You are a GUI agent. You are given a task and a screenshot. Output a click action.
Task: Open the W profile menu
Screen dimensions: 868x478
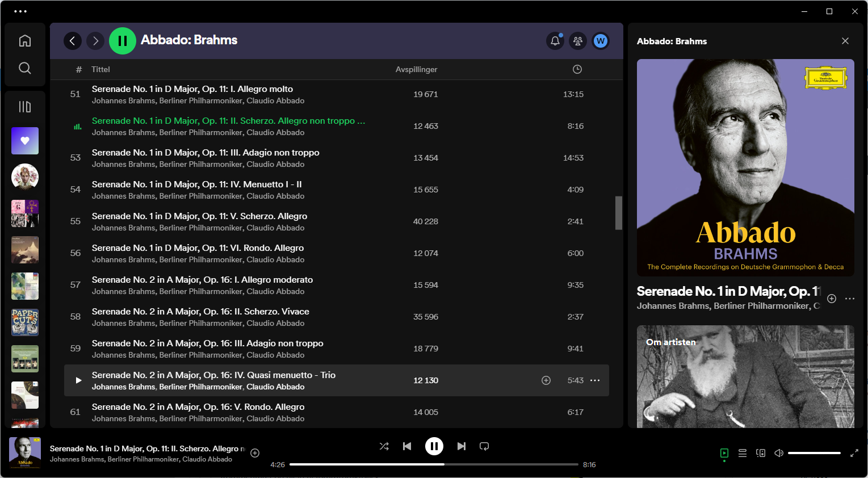[601, 41]
